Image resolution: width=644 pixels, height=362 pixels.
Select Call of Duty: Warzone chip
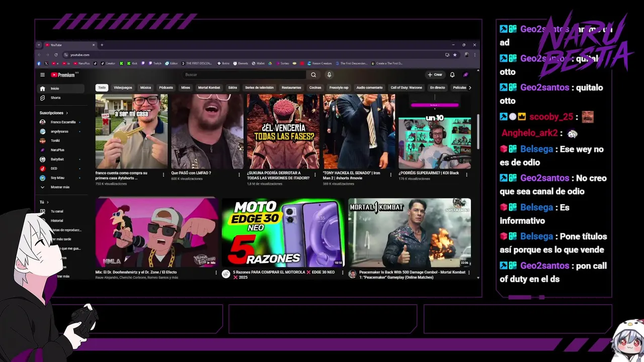tap(407, 87)
